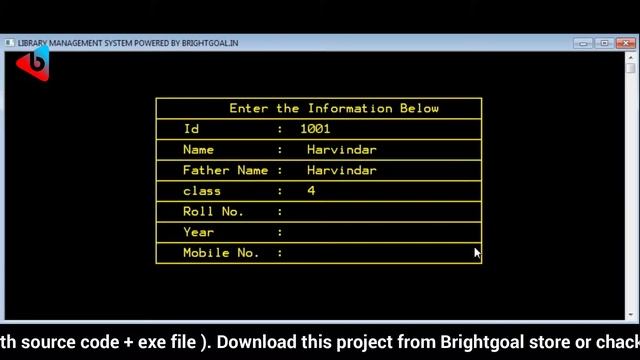Click the console window title bar icon
This screenshot has height=360, width=640.
pyautogui.click(x=9, y=43)
